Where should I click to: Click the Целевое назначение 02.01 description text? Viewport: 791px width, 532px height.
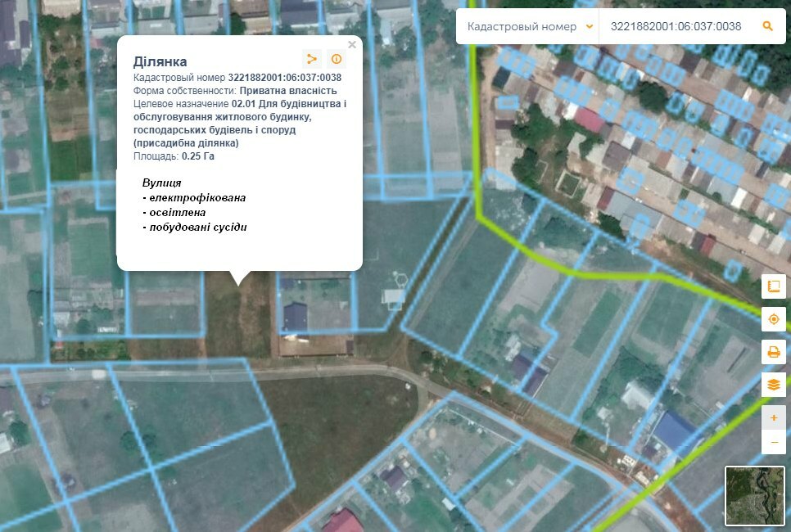[240, 124]
